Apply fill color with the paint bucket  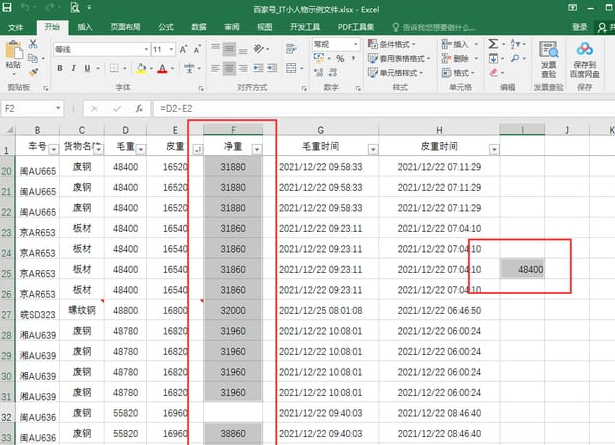click(141, 69)
